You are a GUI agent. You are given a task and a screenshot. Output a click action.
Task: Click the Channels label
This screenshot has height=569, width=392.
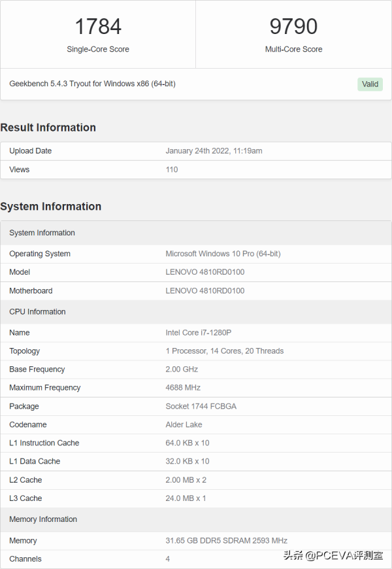(x=25, y=559)
